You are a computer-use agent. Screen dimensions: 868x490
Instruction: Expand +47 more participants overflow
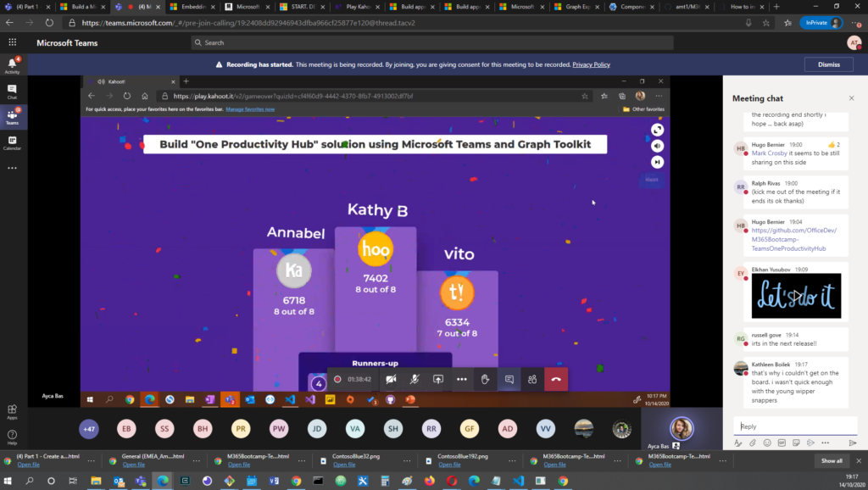88,429
